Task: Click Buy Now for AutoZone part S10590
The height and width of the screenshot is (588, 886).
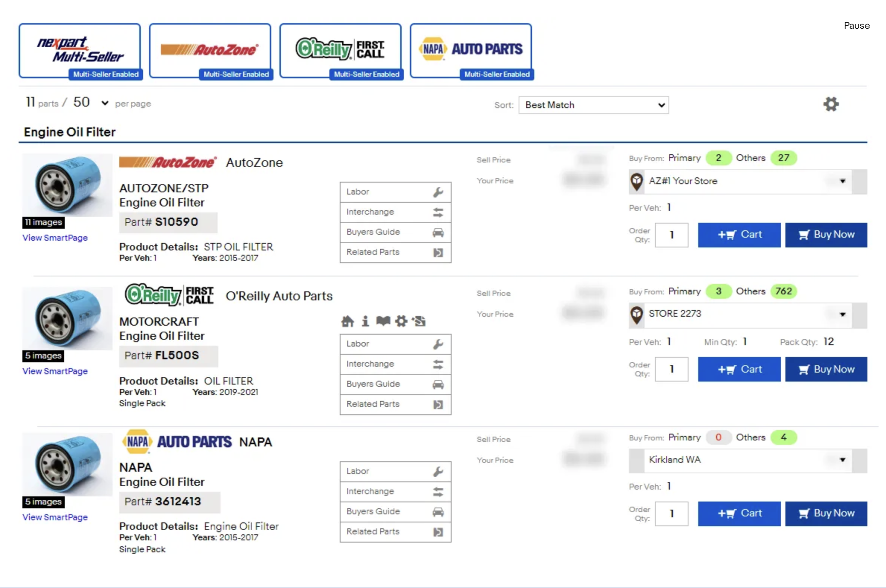Action: tap(826, 235)
